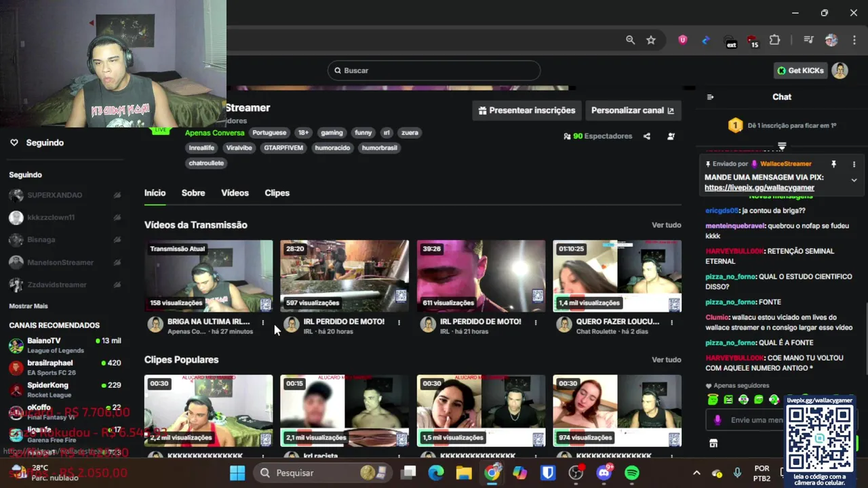The image size is (868, 488).
Task: Select the chatroulette tag
Action: pyautogui.click(x=206, y=163)
